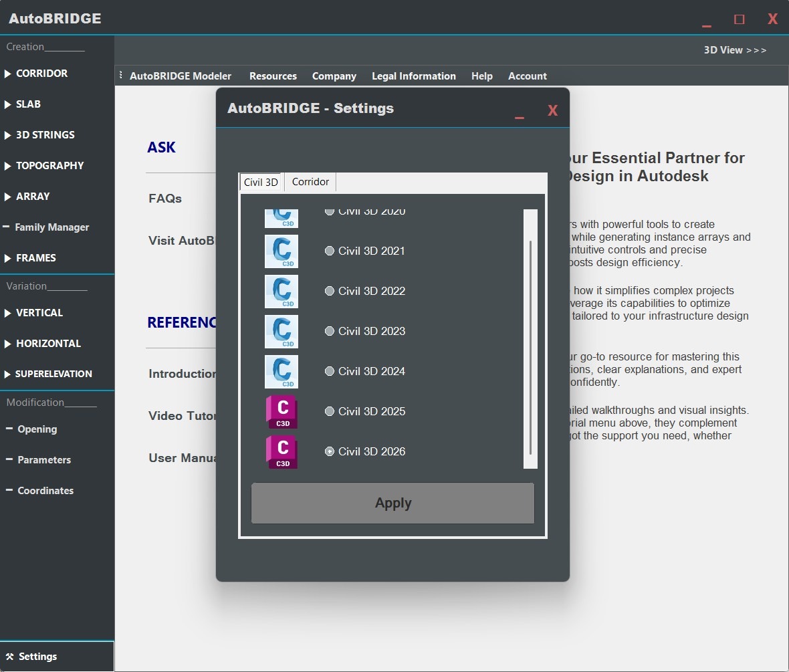789x672 pixels.
Task: Click the Civil 3D 2024 product icon
Action: pyautogui.click(x=281, y=372)
